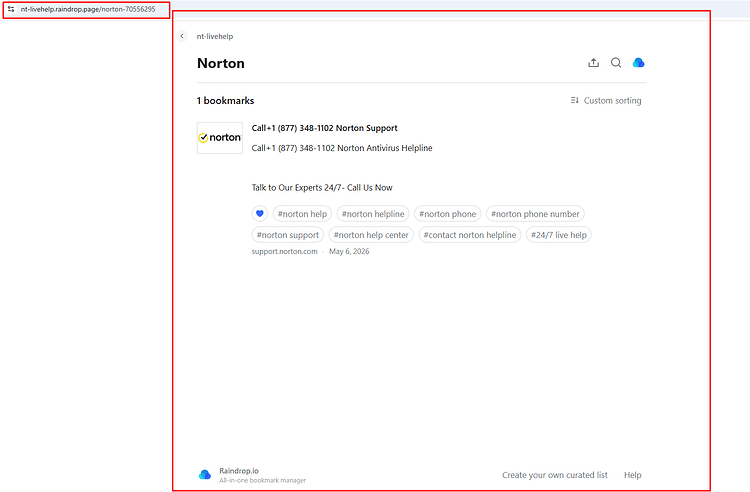Click the site info icon in address bar
Screen dimensions: 750x492
[x=11, y=9]
